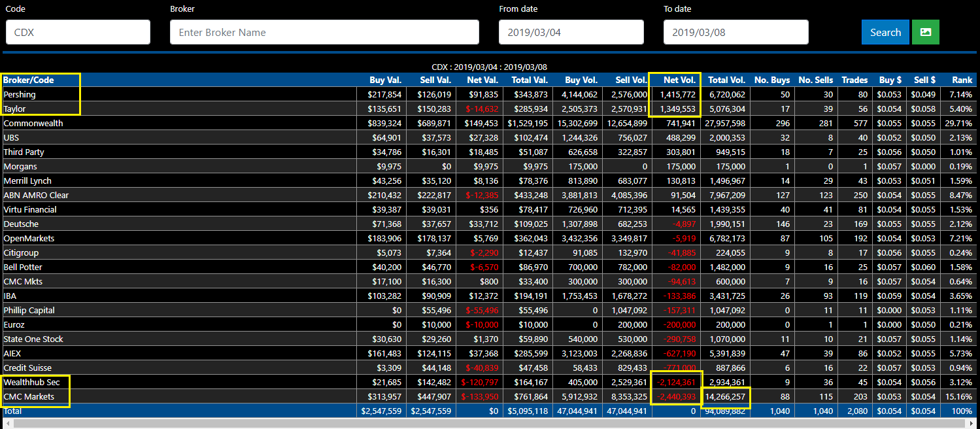Viewport: 980px width, 429px height.
Task: Sort by Total Vol. column header
Action: [726, 80]
